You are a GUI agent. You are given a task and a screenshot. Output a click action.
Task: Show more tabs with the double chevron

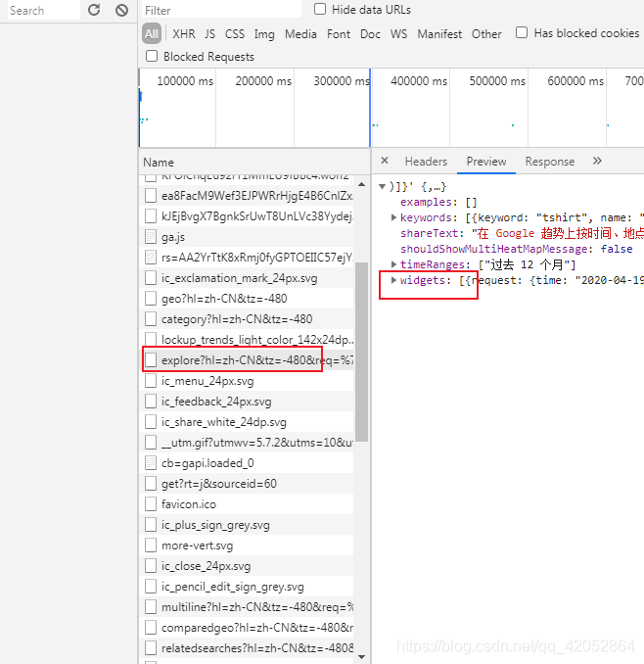click(597, 162)
